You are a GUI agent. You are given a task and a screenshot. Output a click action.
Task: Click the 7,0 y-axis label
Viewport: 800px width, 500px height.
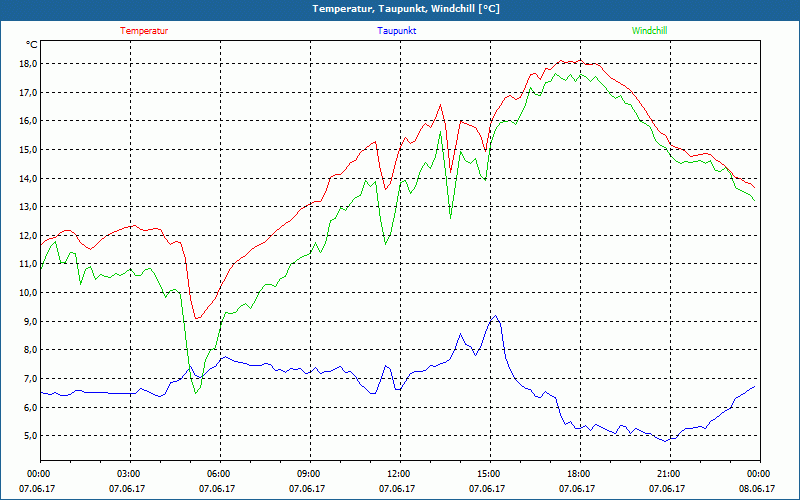click(x=30, y=379)
